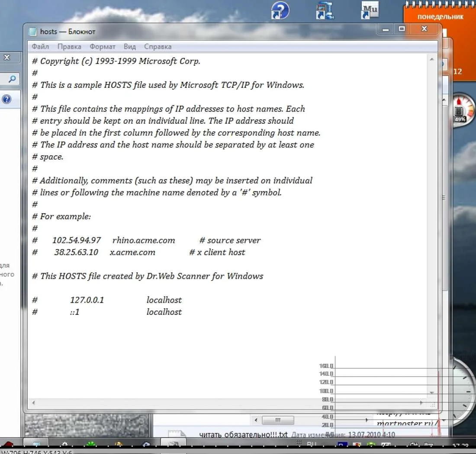Click the magnifier search icon in left window
Screen dimensions: 476x454
coord(12,79)
